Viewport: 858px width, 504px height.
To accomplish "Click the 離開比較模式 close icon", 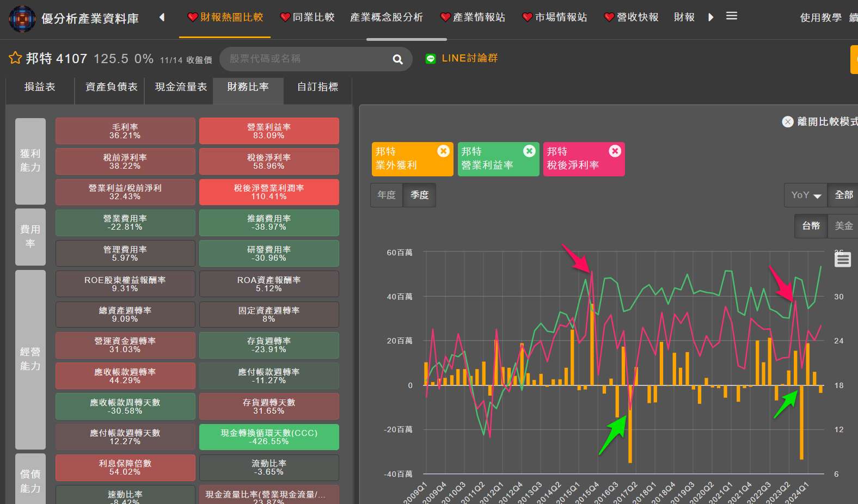I will pyautogui.click(x=788, y=122).
